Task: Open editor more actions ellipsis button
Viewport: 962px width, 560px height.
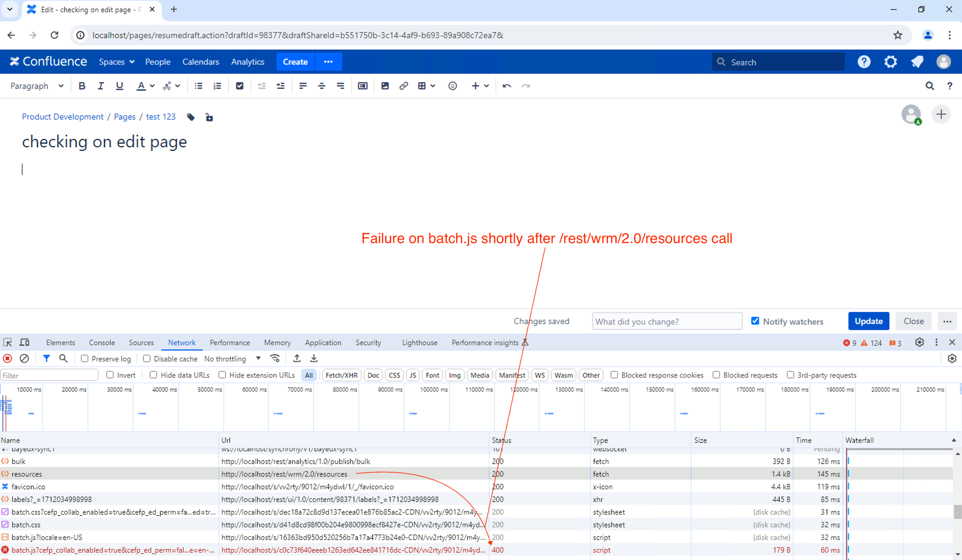Action: pyautogui.click(x=948, y=321)
